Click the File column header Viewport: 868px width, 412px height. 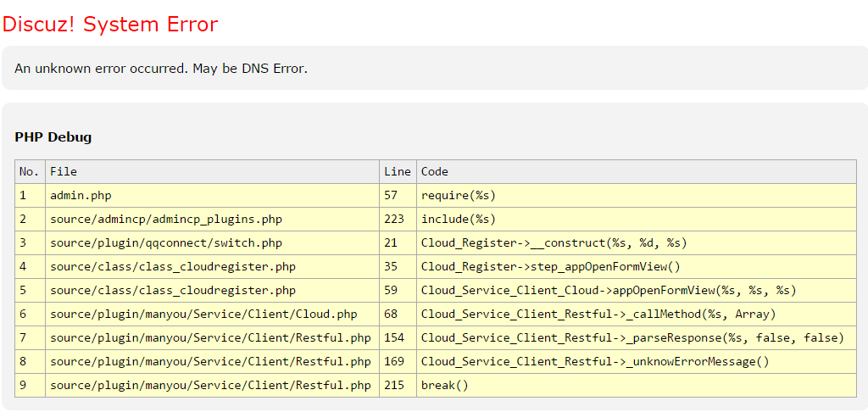(64, 171)
